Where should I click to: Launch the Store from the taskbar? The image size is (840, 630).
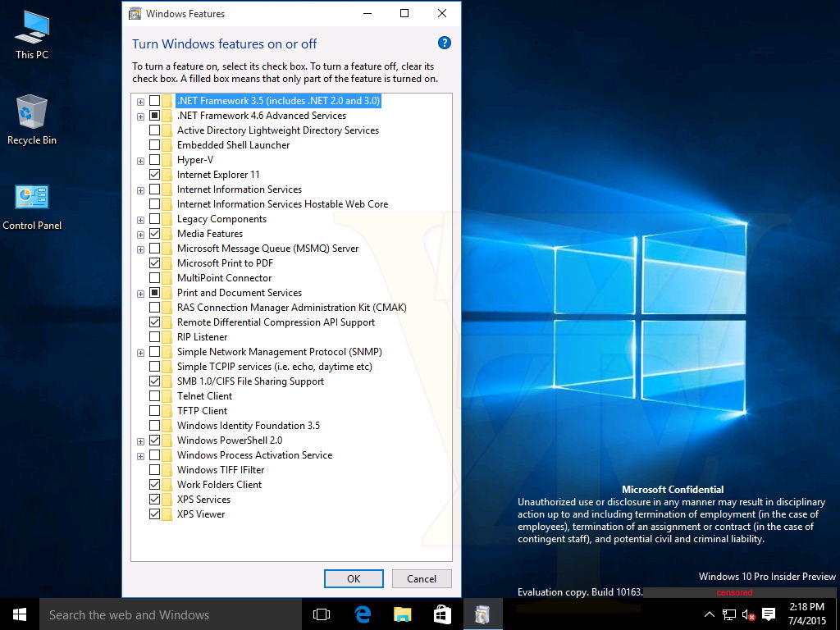click(442, 614)
